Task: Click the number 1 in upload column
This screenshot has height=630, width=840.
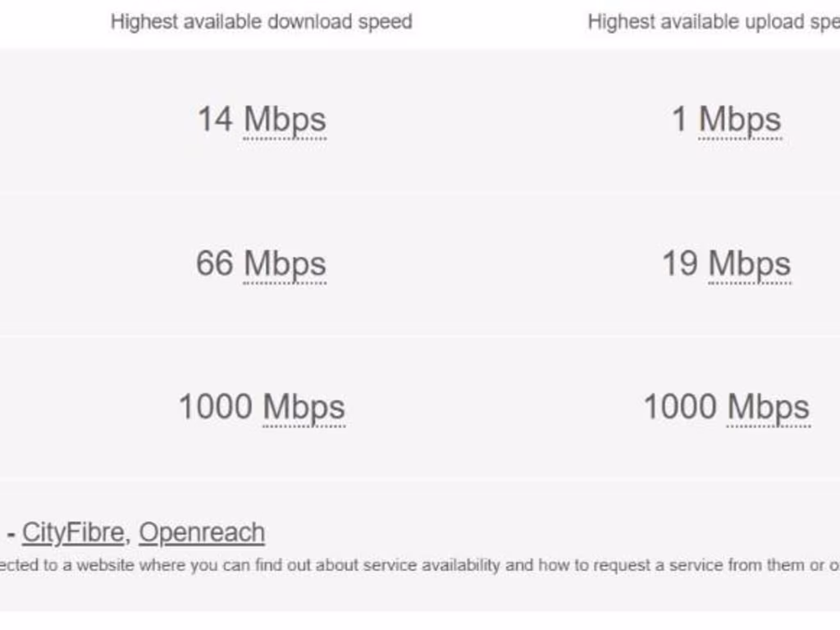Action: click(679, 120)
